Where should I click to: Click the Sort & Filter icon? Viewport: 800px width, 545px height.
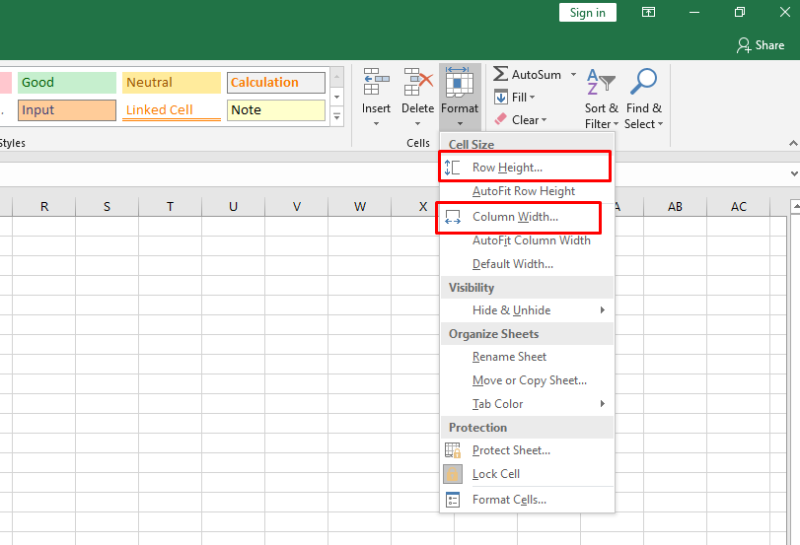[x=601, y=82]
